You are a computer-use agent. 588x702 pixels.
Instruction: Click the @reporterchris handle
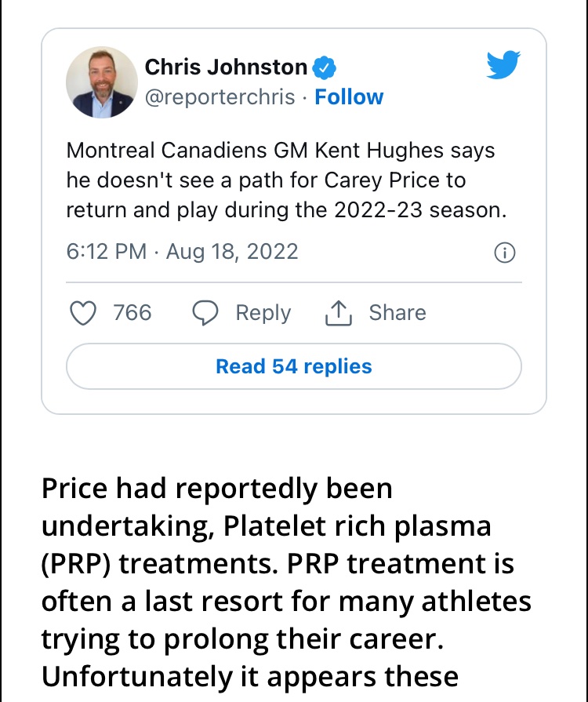(220, 96)
